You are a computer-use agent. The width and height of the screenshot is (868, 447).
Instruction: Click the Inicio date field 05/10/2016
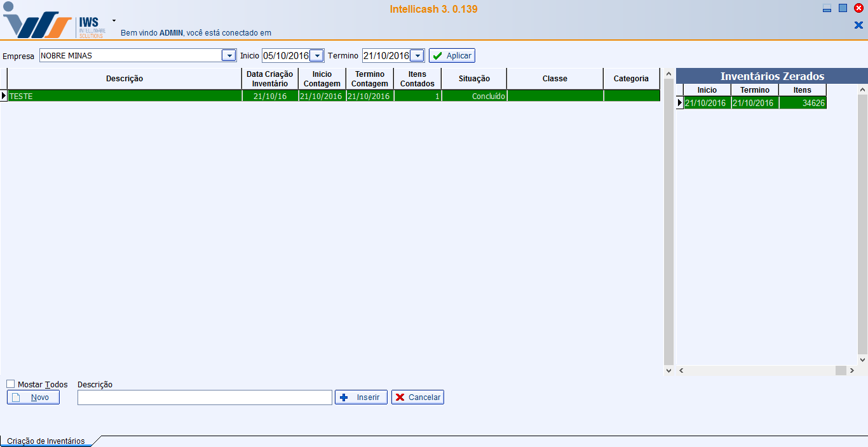pyautogui.click(x=286, y=56)
